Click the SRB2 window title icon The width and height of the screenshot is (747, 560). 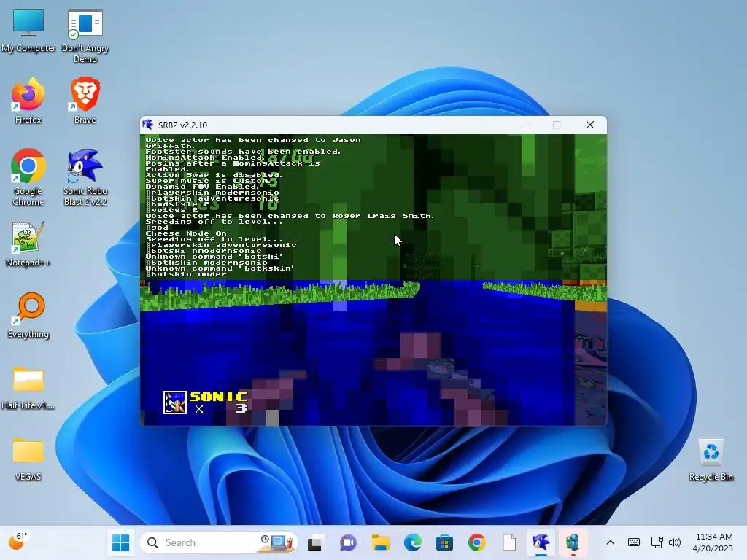pyautogui.click(x=148, y=125)
